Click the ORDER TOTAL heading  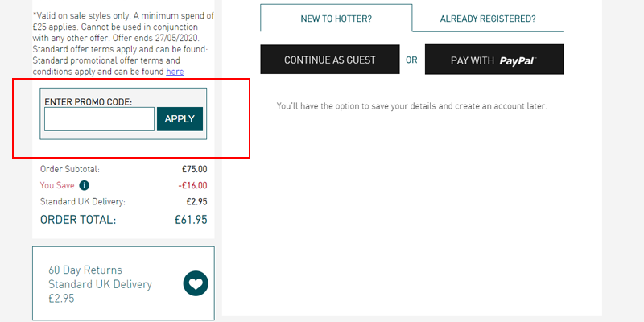click(78, 220)
